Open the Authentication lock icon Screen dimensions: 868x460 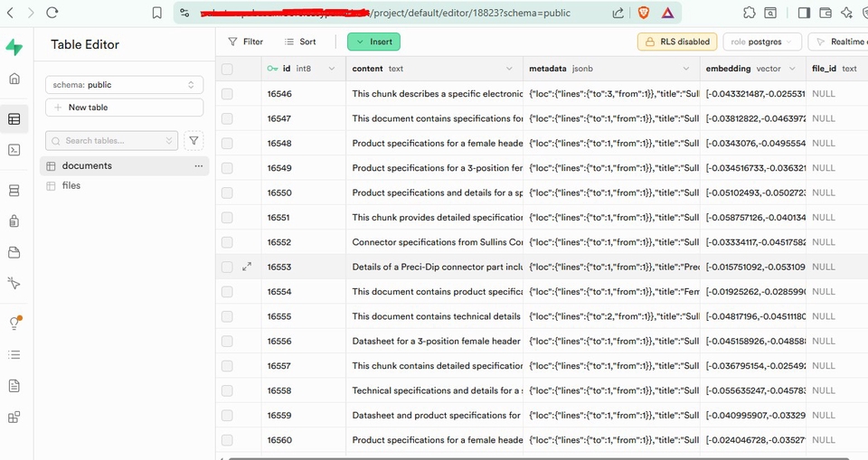pos(14,221)
